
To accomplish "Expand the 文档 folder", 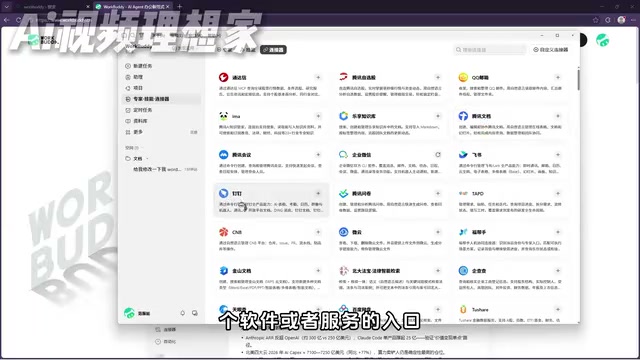I will click(138, 158).
